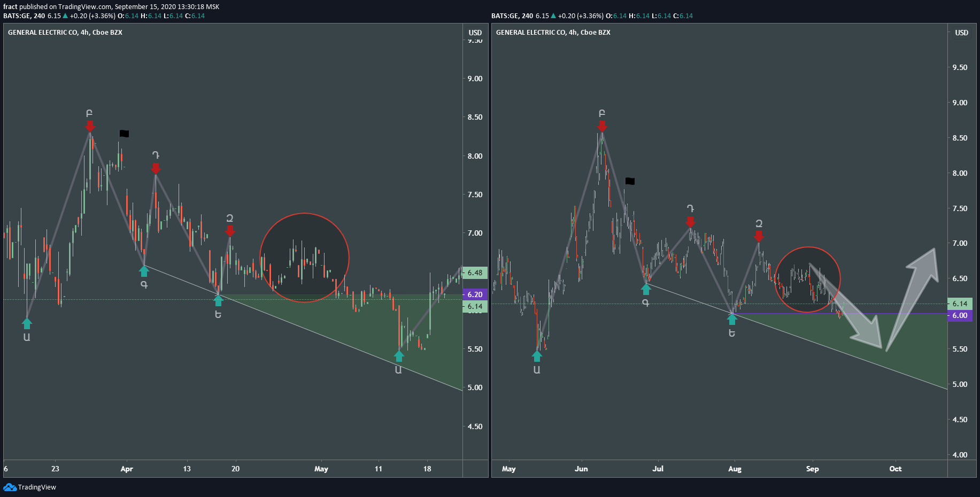Click the black flag marker in right chart
Viewport: 980px width, 497px height.
pos(630,181)
